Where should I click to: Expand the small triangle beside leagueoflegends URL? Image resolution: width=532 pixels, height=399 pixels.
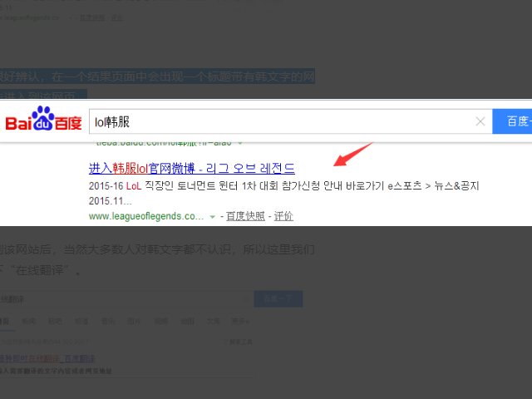click(213, 217)
